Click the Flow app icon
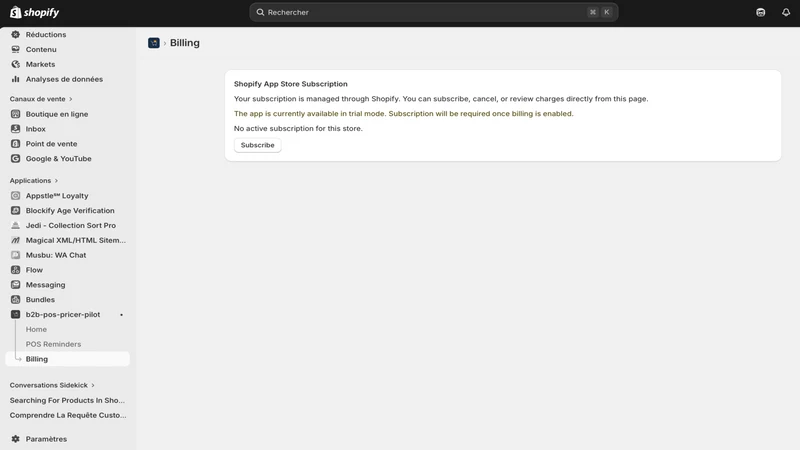Viewport: 800px width, 450px height. pyautogui.click(x=15, y=269)
